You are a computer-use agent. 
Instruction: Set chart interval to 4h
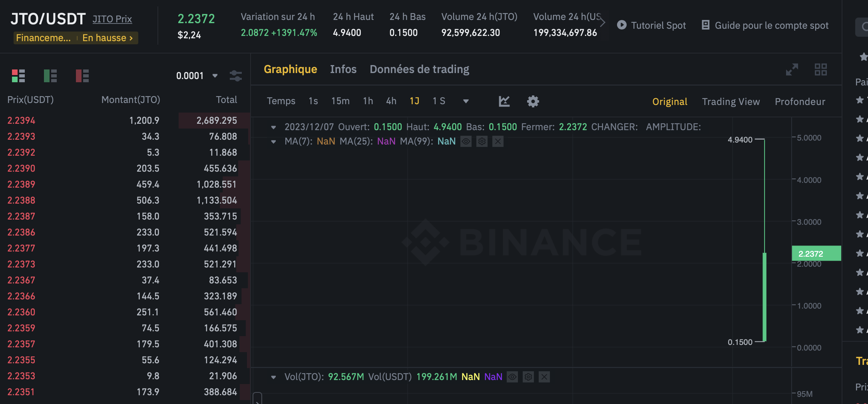[391, 101]
